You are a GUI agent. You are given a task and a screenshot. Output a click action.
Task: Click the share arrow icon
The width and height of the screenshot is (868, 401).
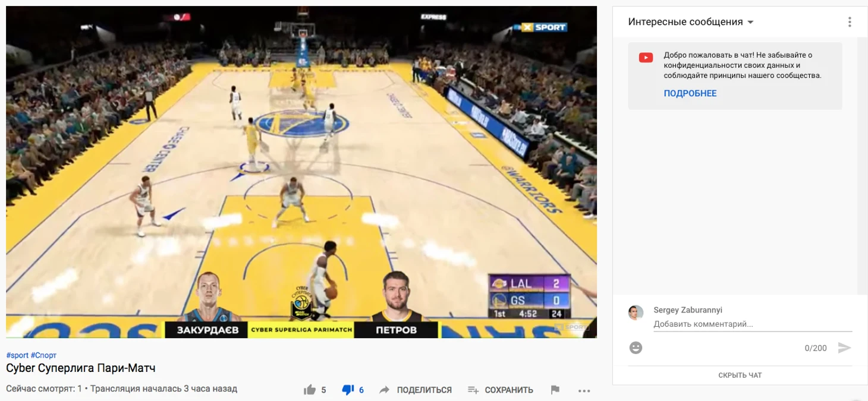pyautogui.click(x=385, y=390)
